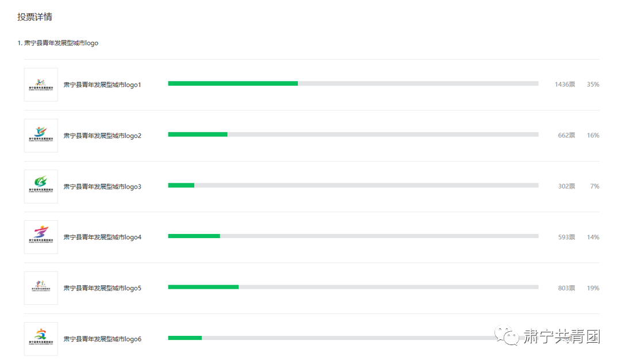Click the 803票 vote count

566,288
